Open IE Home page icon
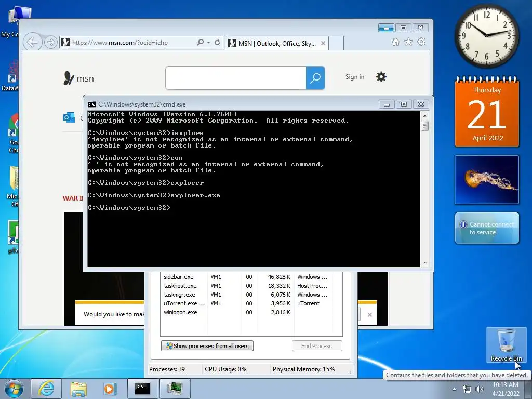 click(x=395, y=42)
